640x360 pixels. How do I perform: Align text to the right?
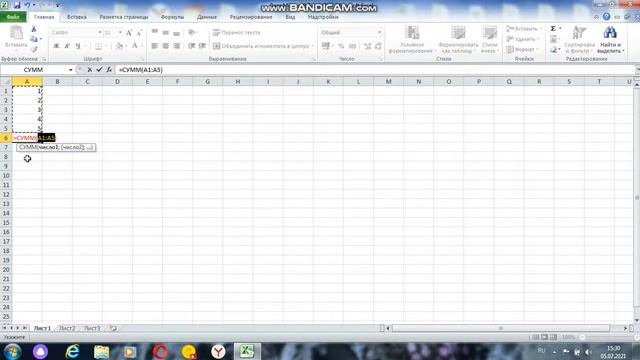(x=177, y=46)
